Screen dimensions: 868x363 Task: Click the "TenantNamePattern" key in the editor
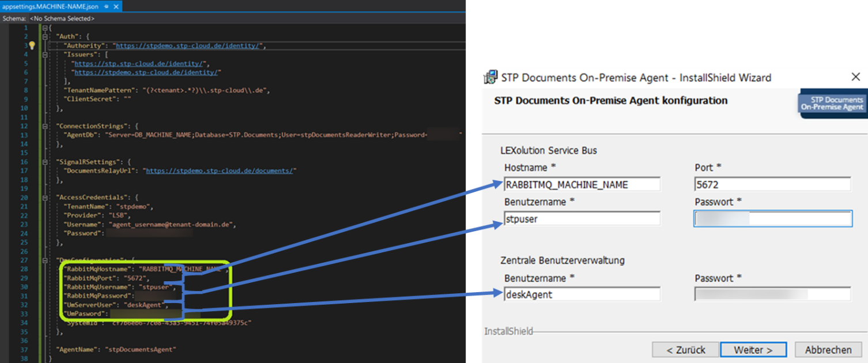[x=99, y=90]
